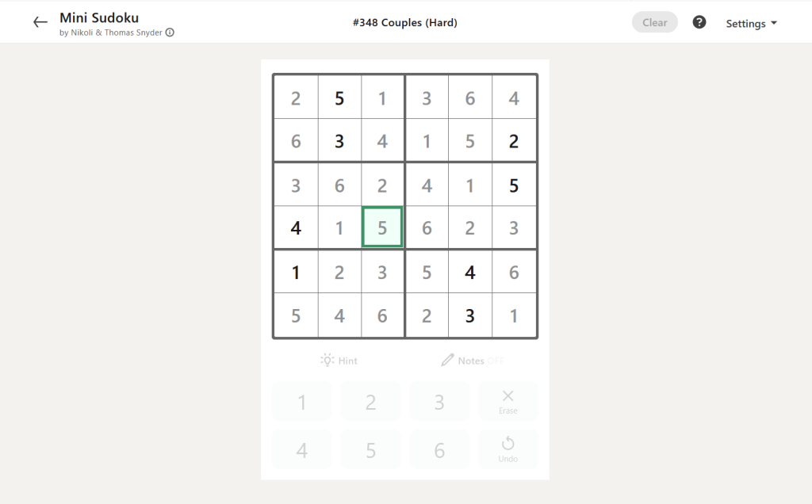
Task: Select the top-left grid cell with 2
Action: pos(296,97)
